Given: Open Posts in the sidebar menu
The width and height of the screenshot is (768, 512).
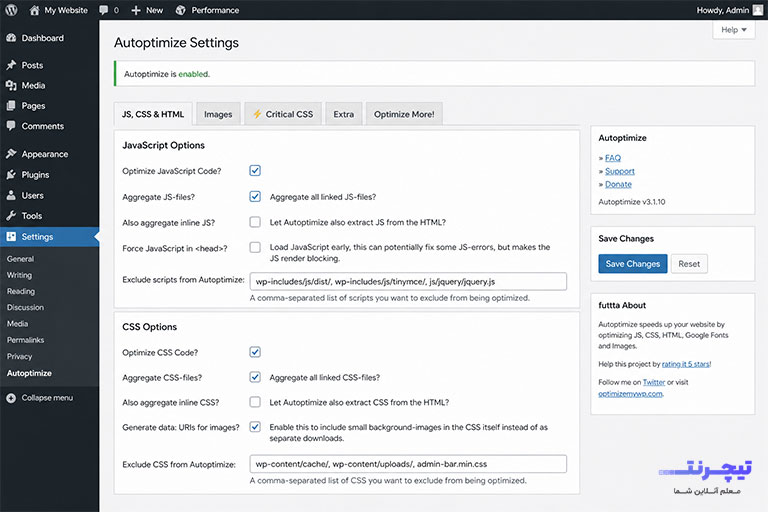Looking at the screenshot, I should tap(32, 65).
